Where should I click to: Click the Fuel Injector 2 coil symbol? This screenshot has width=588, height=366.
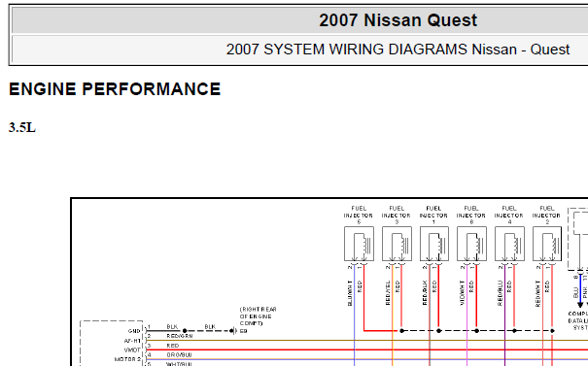tap(547, 244)
